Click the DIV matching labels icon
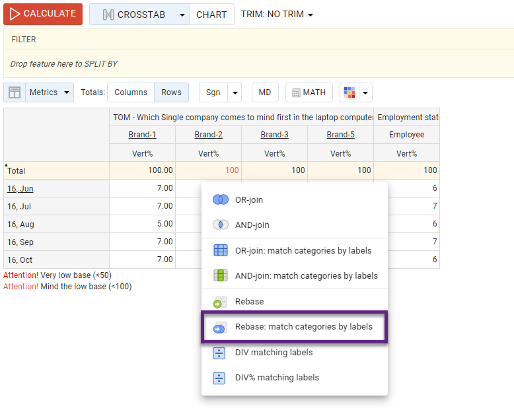 (x=220, y=353)
